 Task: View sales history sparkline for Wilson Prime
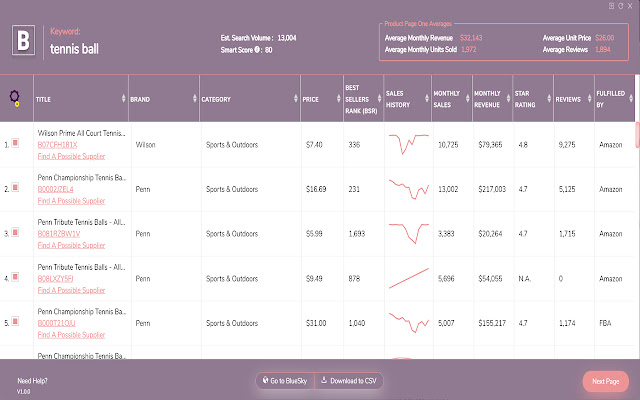[x=406, y=144]
